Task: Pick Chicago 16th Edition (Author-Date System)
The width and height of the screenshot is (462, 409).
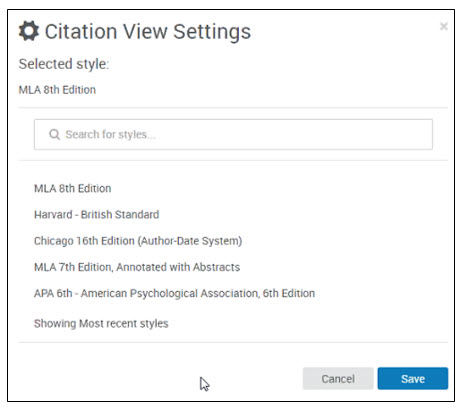Action: click(138, 241)
